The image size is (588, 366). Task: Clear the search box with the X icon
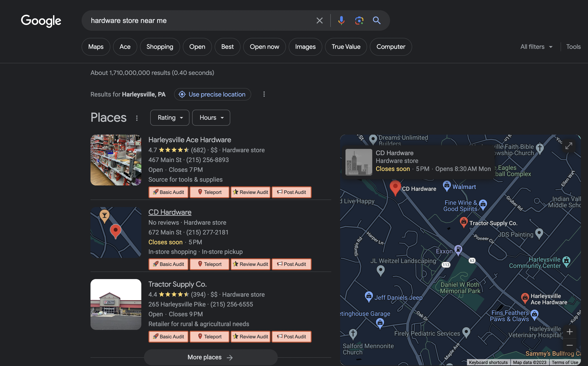(320, 21)
